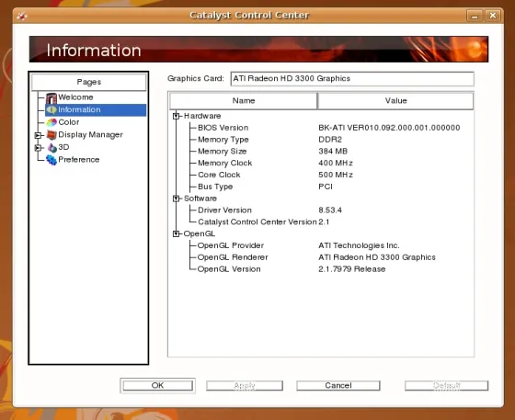
Task: Open the Welcome page
Action: 75,97
